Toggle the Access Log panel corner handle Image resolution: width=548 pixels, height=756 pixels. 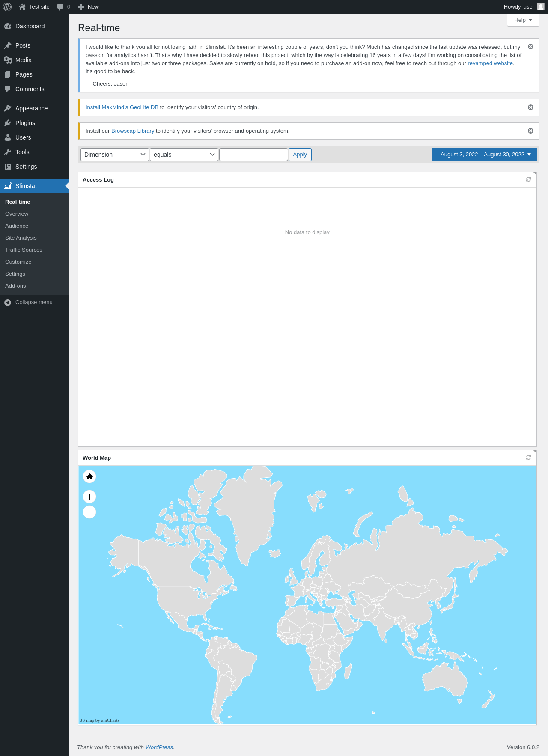[x=535, y=173]
